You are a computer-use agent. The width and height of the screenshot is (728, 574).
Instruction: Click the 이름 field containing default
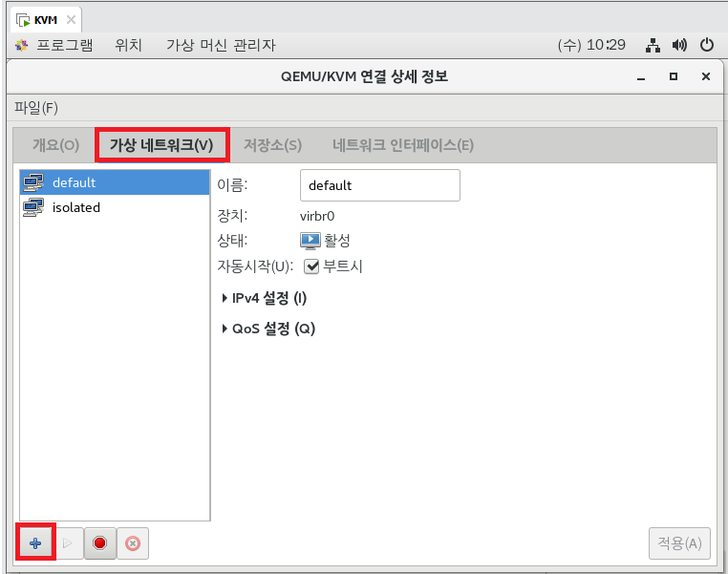pyautogui.click(x=380, y=185)
